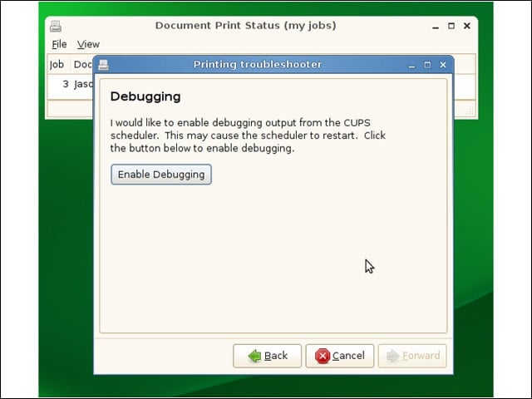Open the File menu in Document Print Status
The height and width of the screenshot is (399, 532).
pyautogui.click(x=59, y=44)
